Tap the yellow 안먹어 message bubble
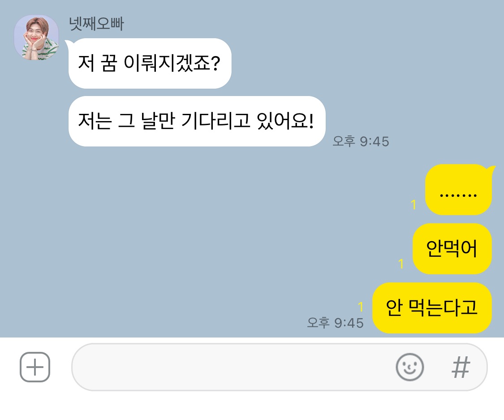The height and width of the screenshot is (420, 504). tap(452, 249)
